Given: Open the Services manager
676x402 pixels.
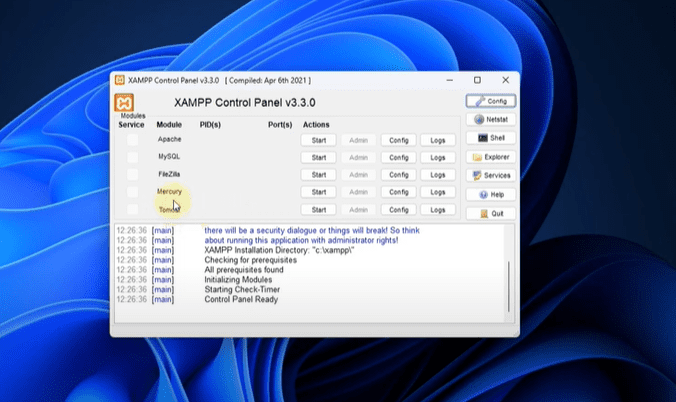Looking at the screenshot, I should (491, 175).
